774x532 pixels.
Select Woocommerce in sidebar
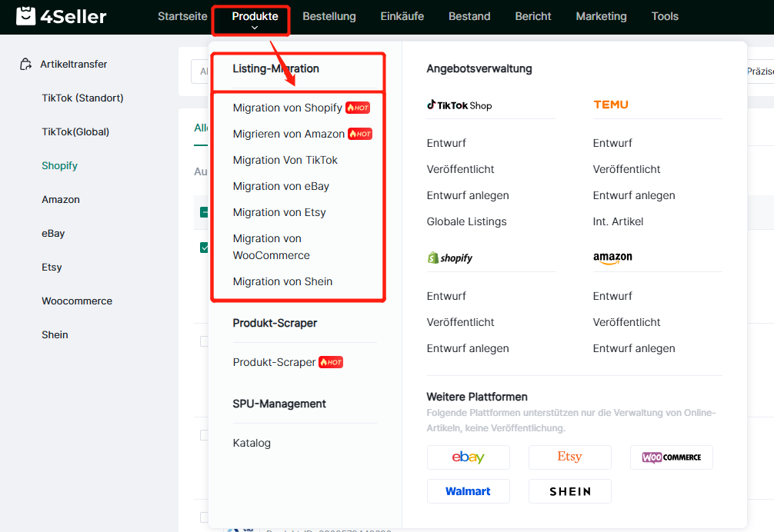coord(76,301)
